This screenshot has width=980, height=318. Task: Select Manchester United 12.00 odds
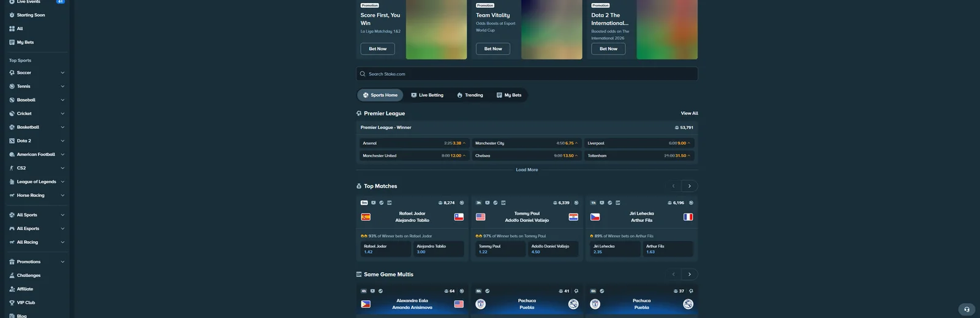[x=414, y=156]
